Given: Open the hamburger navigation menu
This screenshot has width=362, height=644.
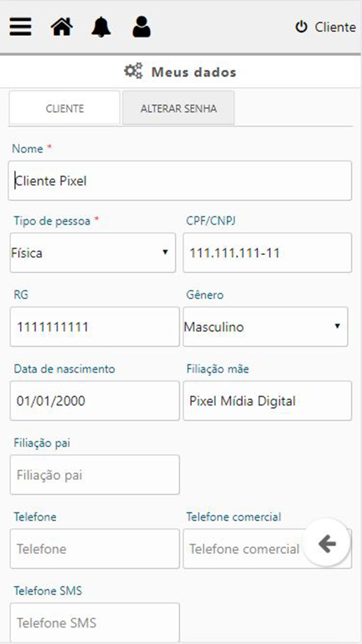Looking at the screenshot, I should click(x=20, y=27).
